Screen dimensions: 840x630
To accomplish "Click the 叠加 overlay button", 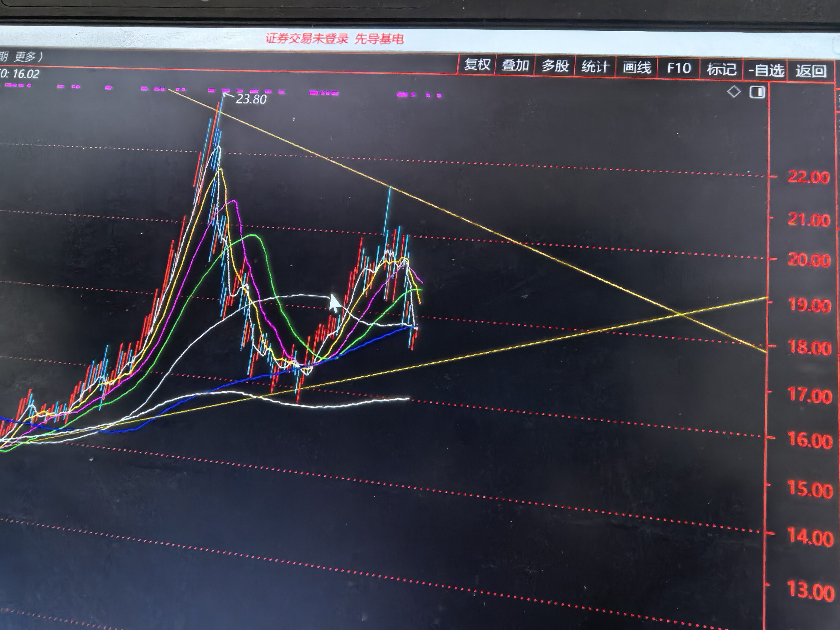I will tap(515, 66).
